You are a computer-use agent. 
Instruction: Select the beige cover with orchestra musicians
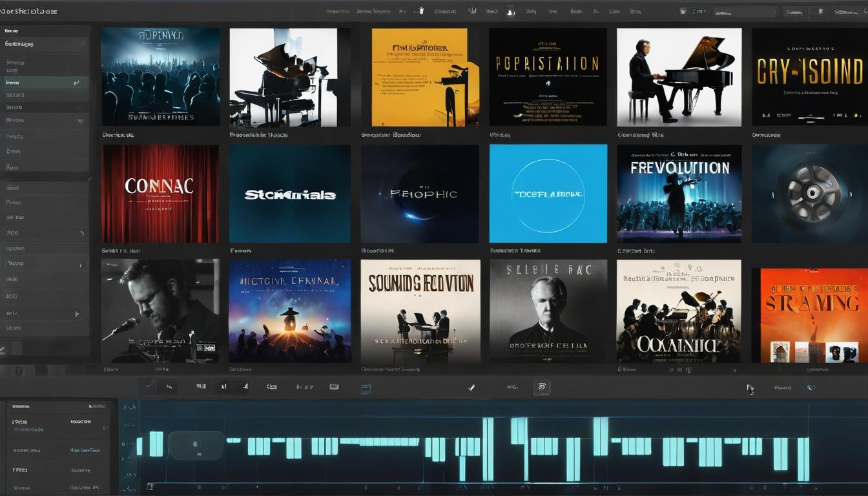tap(679, 311)
